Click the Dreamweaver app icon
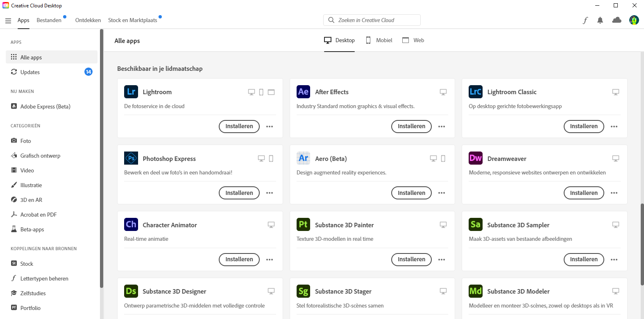Image resolution: width=644 pixels, height=319 pixels. click(x=476, y=158)
